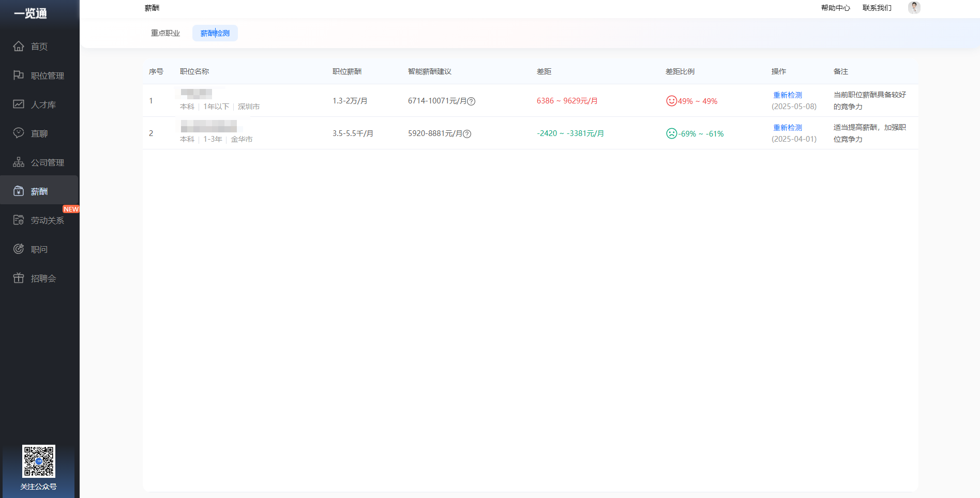Click the 备注 column header
Viewport: 980px width, 498px height.
(x=841, y=71)
